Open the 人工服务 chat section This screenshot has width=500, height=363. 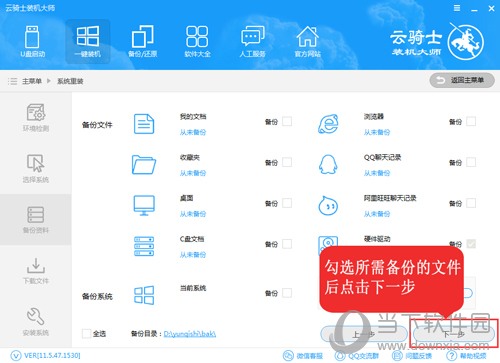coord(252,41)
